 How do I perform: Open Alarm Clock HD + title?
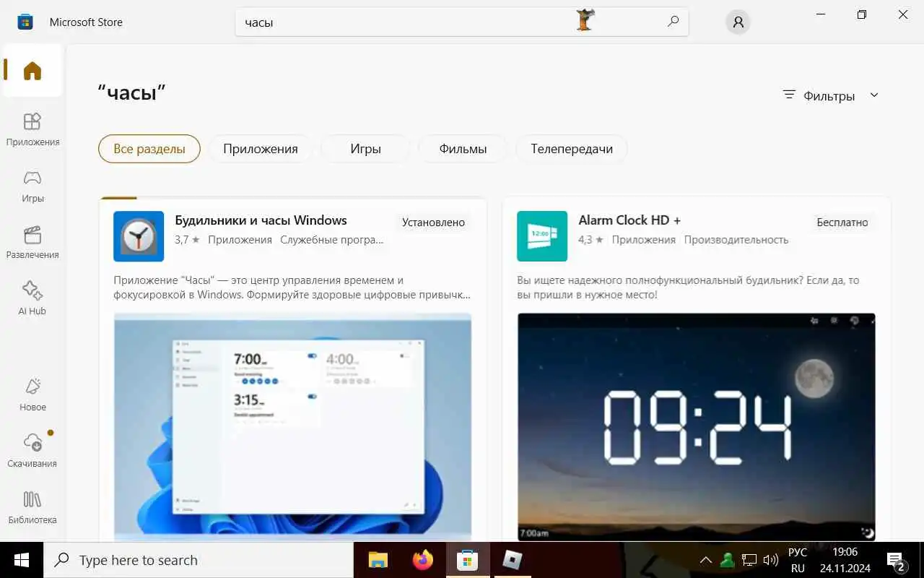click(x=629, y=220)
